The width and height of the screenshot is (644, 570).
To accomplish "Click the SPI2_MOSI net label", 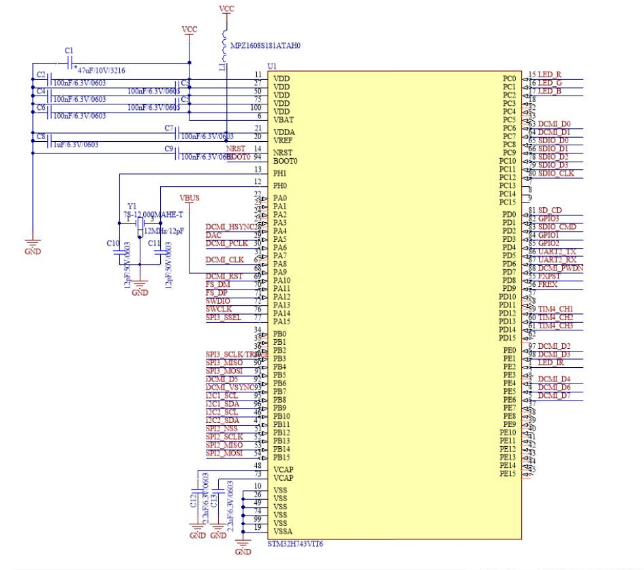I will pos(224,453).
